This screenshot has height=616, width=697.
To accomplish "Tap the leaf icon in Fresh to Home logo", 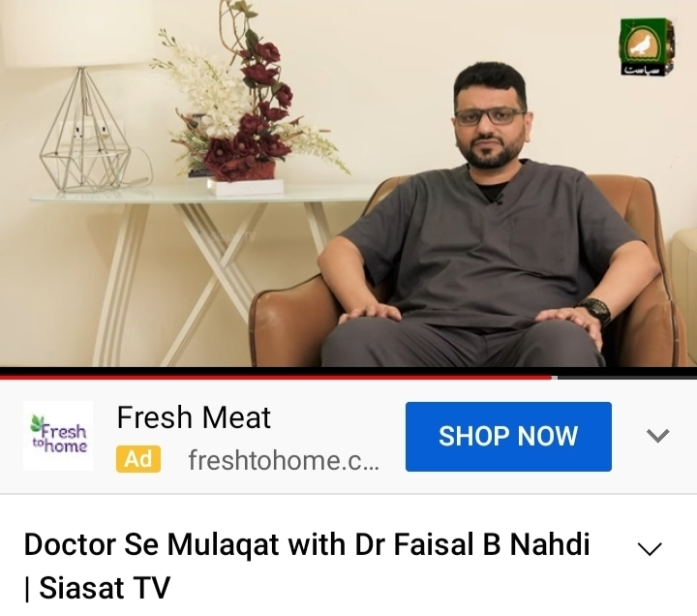I will 38,422.
